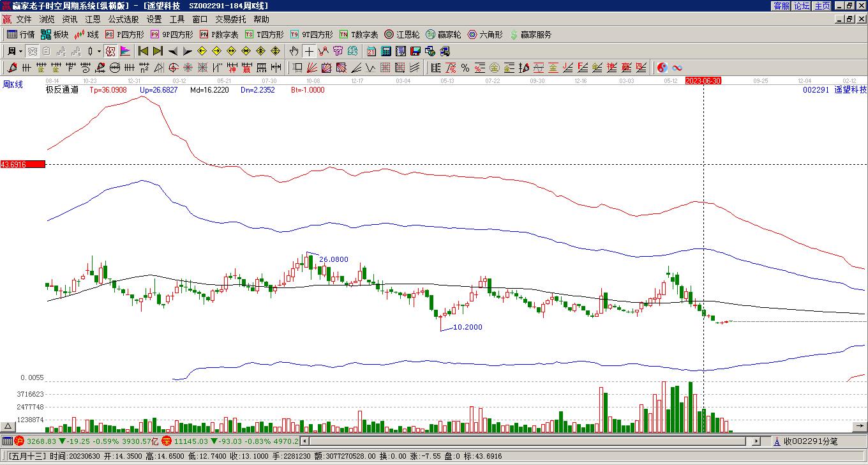Jump to first bar with skip-start icon
This screenshot has width=868, height=465.
(143, 51)
